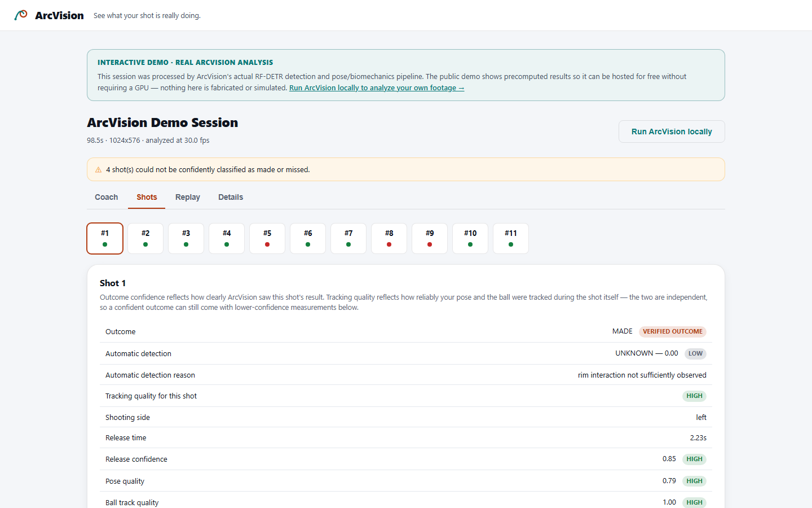This screenshot has width=812, height=508.
Task: Click the 'Automatic detection reason' label
Action: pyautogui.click(x=150, y=375)
